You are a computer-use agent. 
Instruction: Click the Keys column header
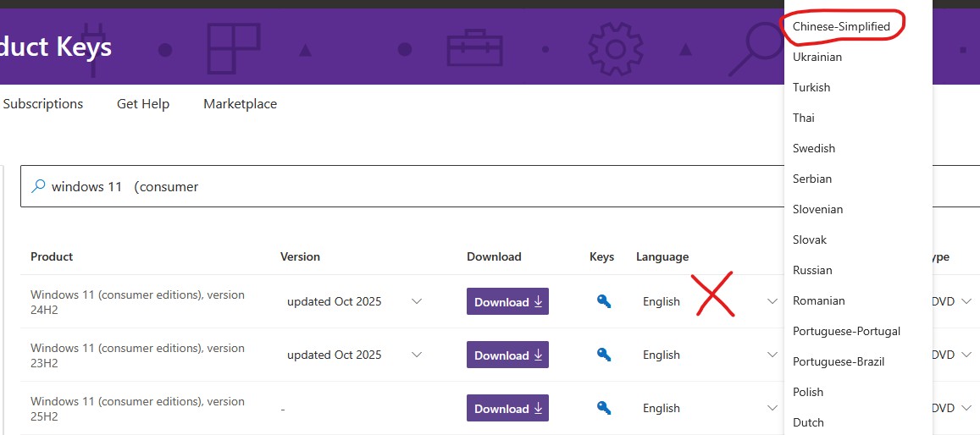[602, 256]
